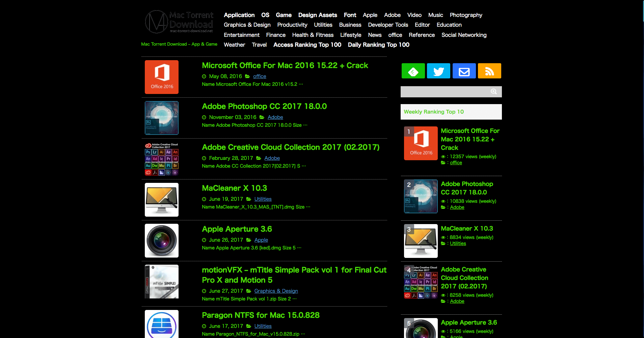Select the Weather menu item
This screenshot has width=644, height=338.
point(234,45)
